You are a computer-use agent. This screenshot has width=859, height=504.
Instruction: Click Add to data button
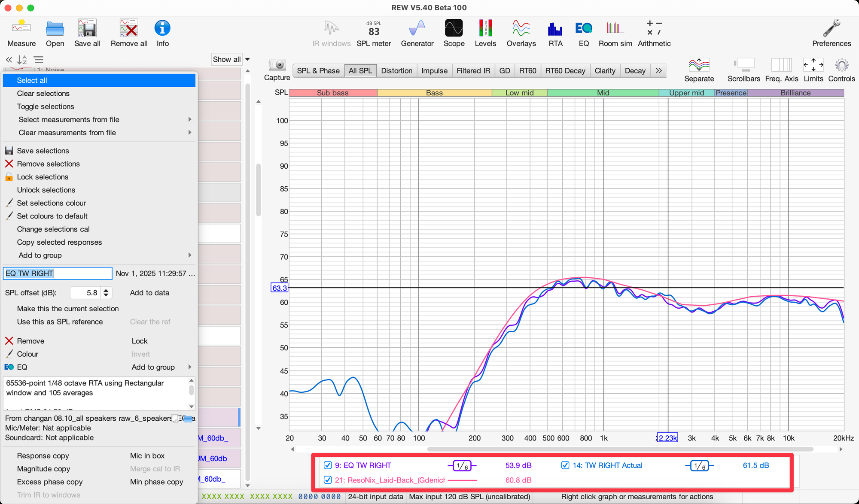[149, 293]
